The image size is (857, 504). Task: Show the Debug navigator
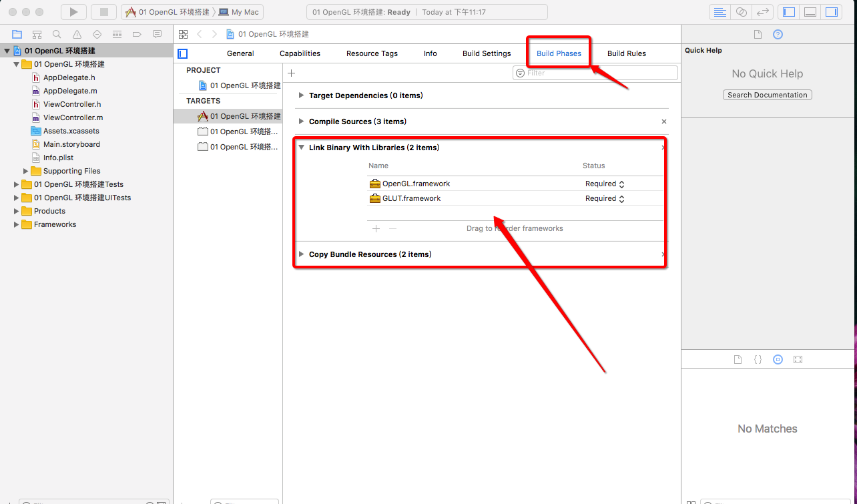[117, 34]
